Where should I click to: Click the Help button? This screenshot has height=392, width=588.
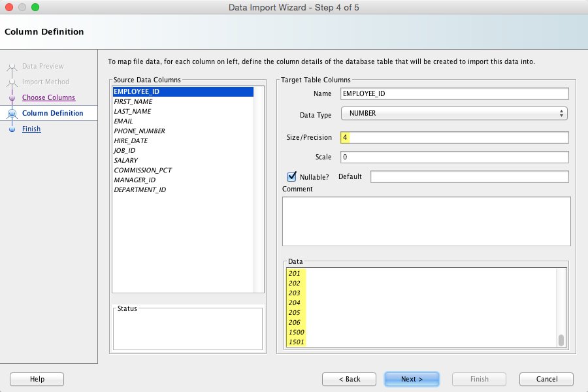click(x=37, y=379)
